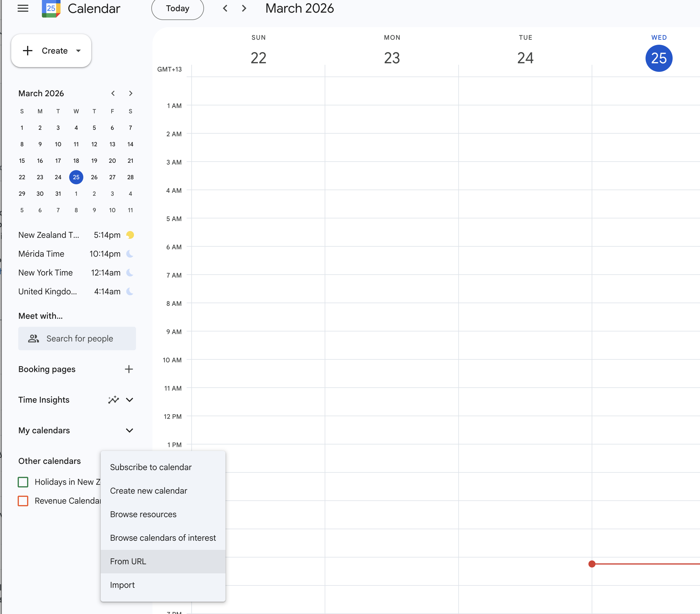
Task: Collapse the My calendars section
Action: point(130,430)
